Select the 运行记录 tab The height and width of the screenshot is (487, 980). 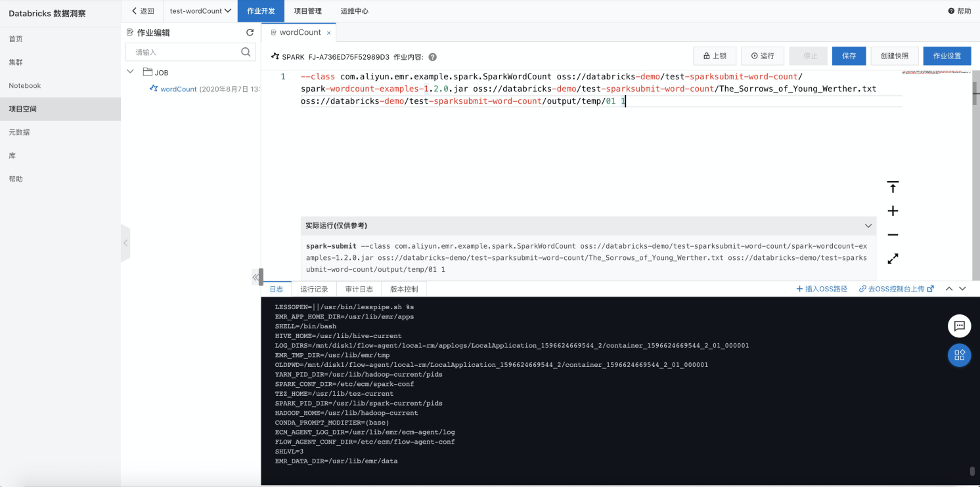tap(314, 289)
